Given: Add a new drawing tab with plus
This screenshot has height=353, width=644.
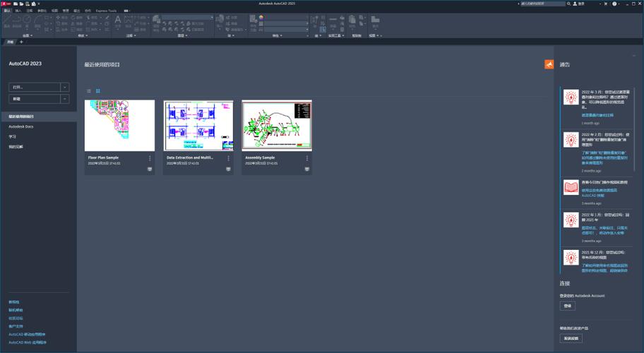Looking at the screenshot, I should pos(21,42).
